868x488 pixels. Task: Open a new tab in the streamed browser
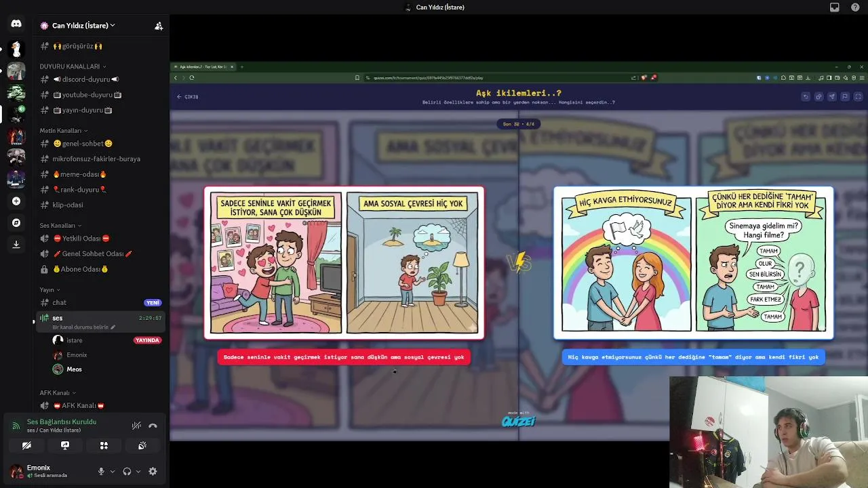241,66
